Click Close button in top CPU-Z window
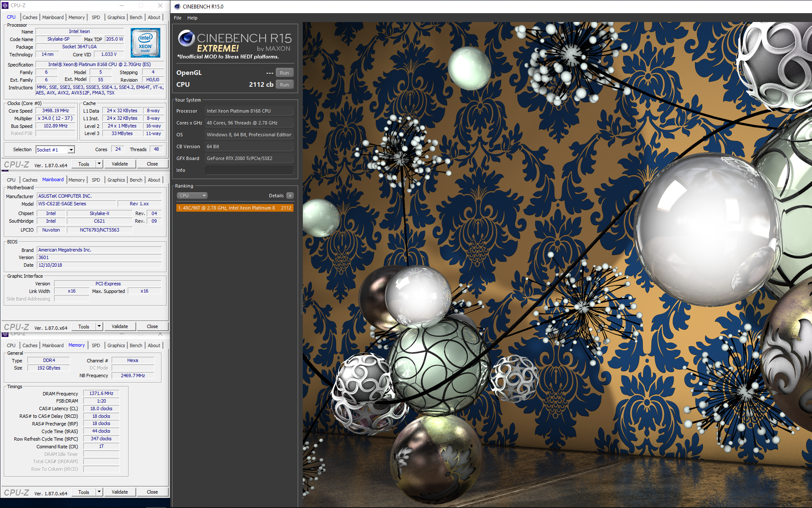The height and width of the screenshot is (508, 812). pyautogui.click(x=152, y=164)
